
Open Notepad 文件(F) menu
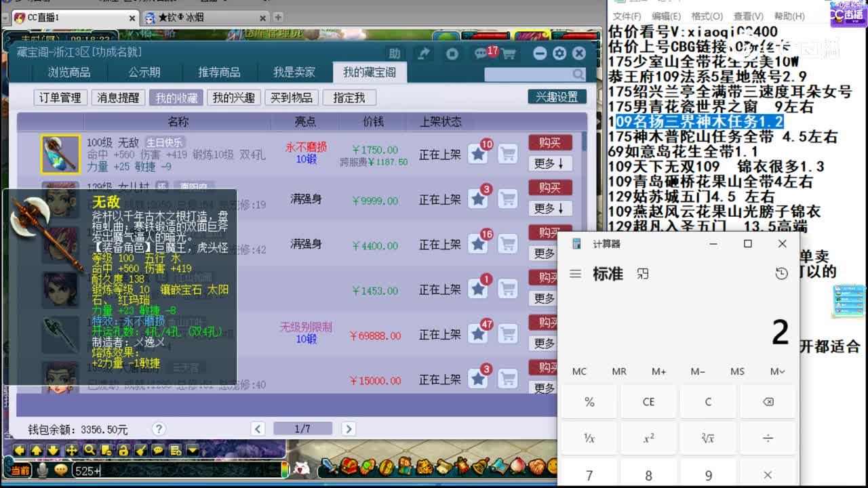click(x=628, y=16)
